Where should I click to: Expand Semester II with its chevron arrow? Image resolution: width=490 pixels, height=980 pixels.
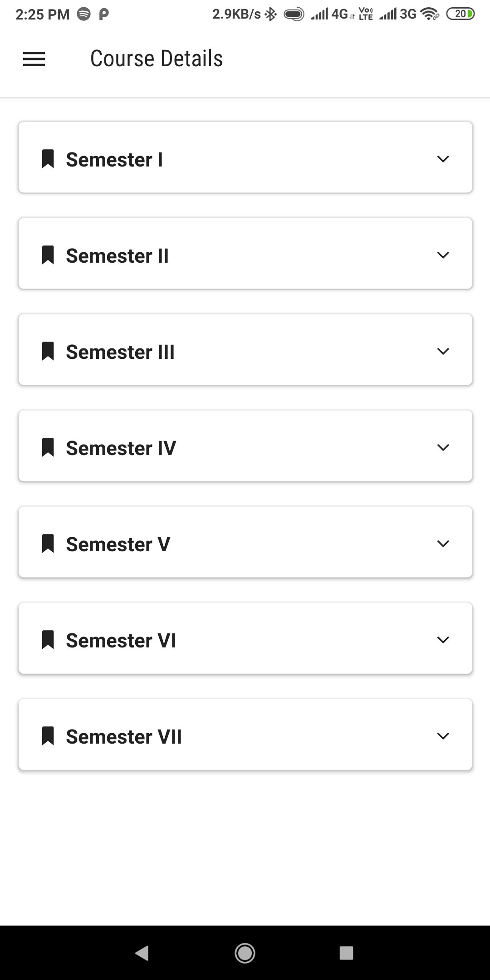click(x=443, y=255)
